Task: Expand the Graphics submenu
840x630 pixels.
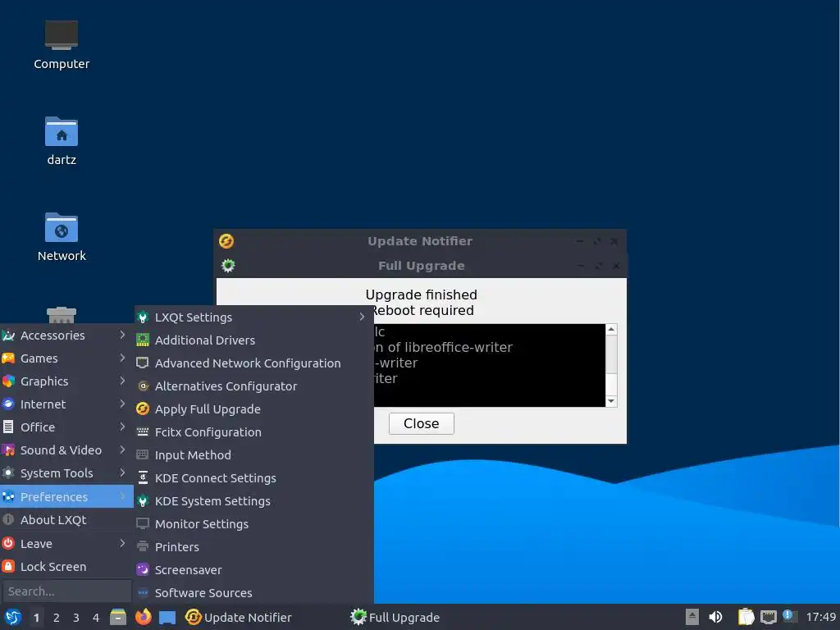Action: pyautogui.click(x=66, y=381)
